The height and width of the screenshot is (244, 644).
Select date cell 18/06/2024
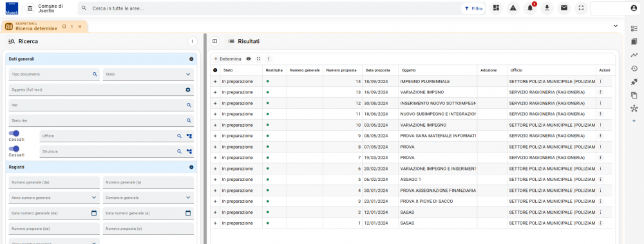click(380, 114)
